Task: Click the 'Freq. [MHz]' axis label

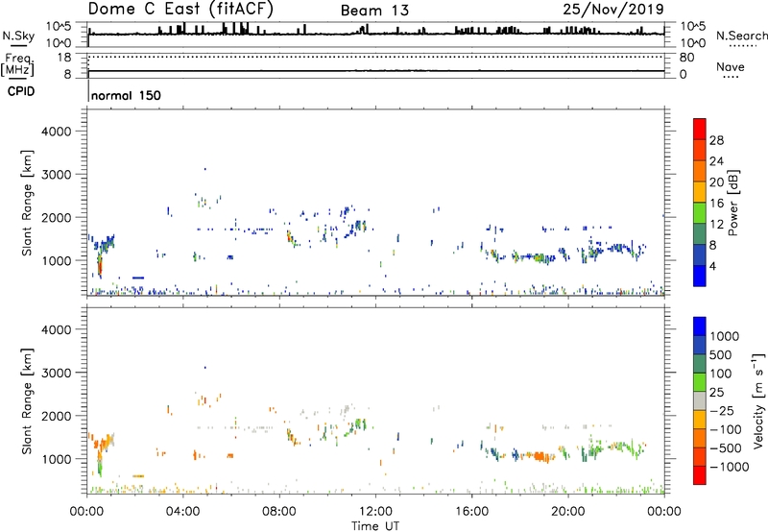Action: [x=19, y=64]
